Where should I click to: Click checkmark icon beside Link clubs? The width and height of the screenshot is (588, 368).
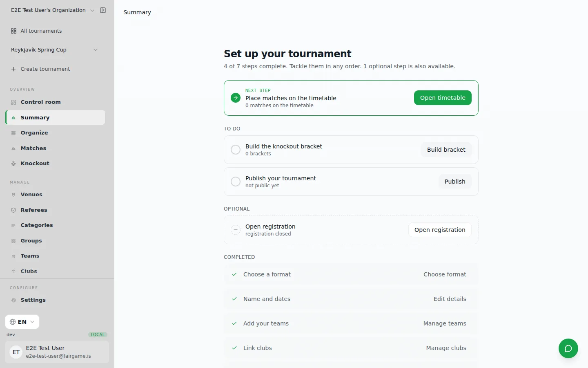tap(234, 348)
